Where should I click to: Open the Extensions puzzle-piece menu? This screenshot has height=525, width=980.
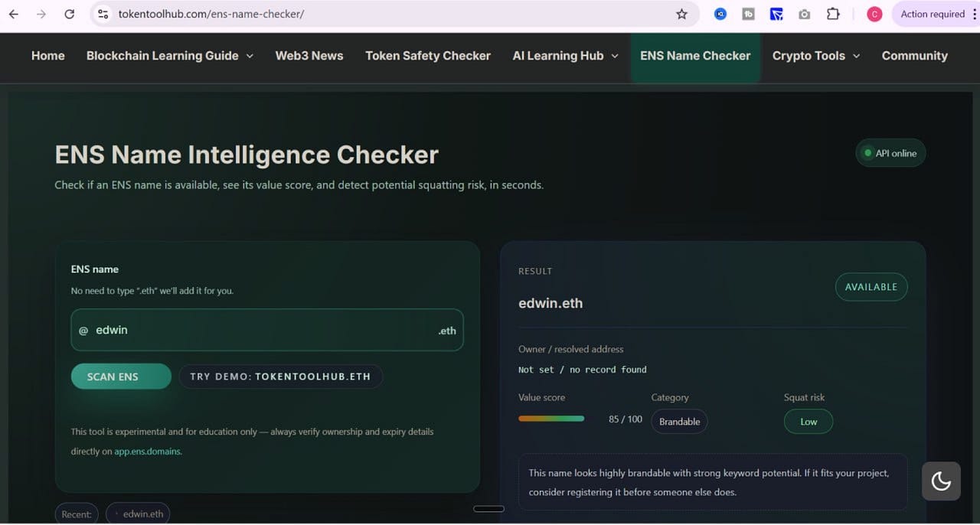point(833,14)
